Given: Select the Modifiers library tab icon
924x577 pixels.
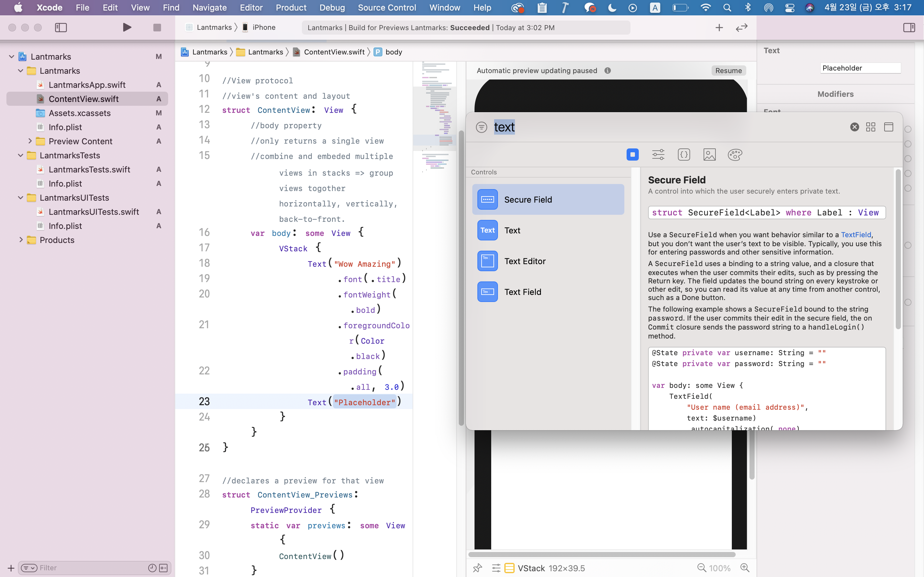Looking at the screenshot, I should click(658, 155).
